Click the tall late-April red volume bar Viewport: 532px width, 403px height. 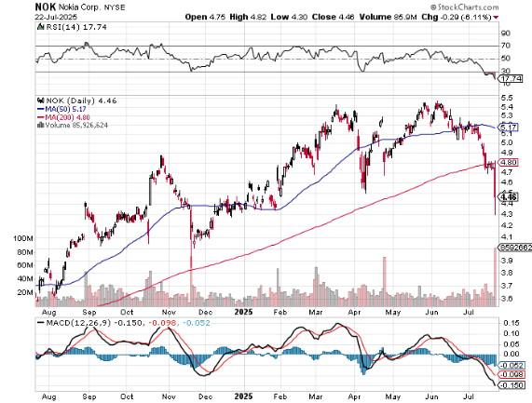coord(385,281)
